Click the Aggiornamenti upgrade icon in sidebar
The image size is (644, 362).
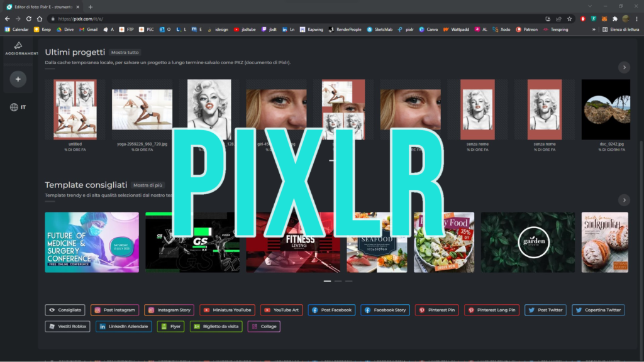[18, 48]
